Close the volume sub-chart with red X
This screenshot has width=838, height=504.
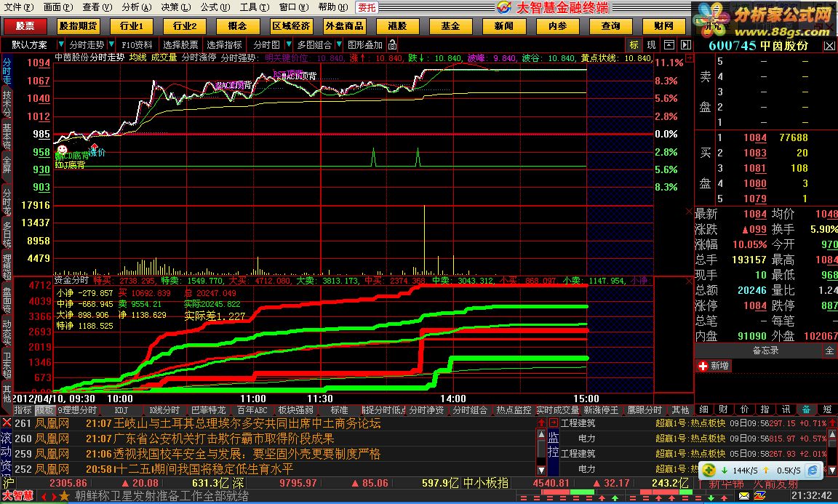point(690,212)
